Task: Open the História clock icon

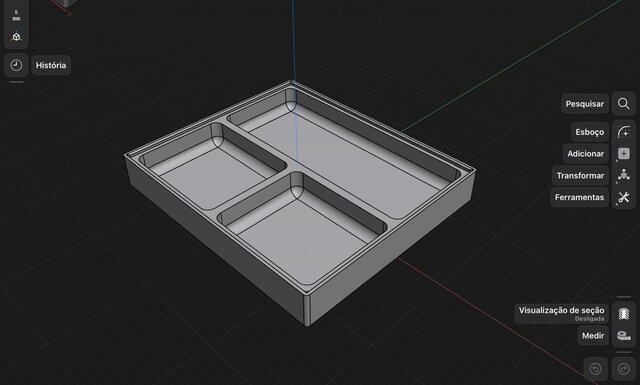Action: click(16, 65)
